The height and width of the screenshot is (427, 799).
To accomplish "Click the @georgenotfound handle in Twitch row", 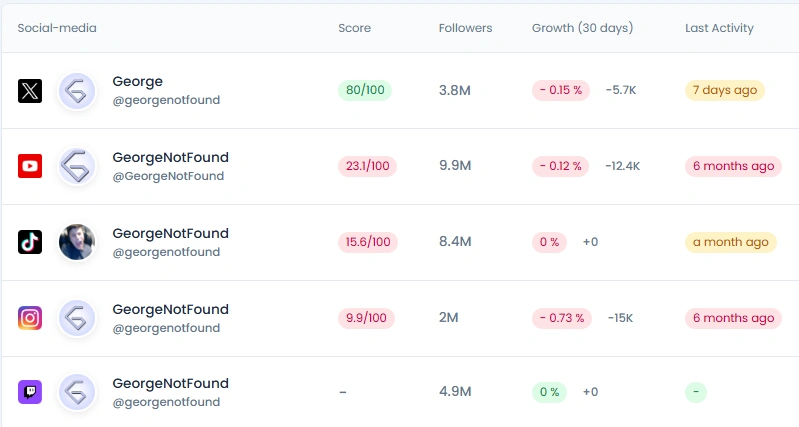I will 166,402.
